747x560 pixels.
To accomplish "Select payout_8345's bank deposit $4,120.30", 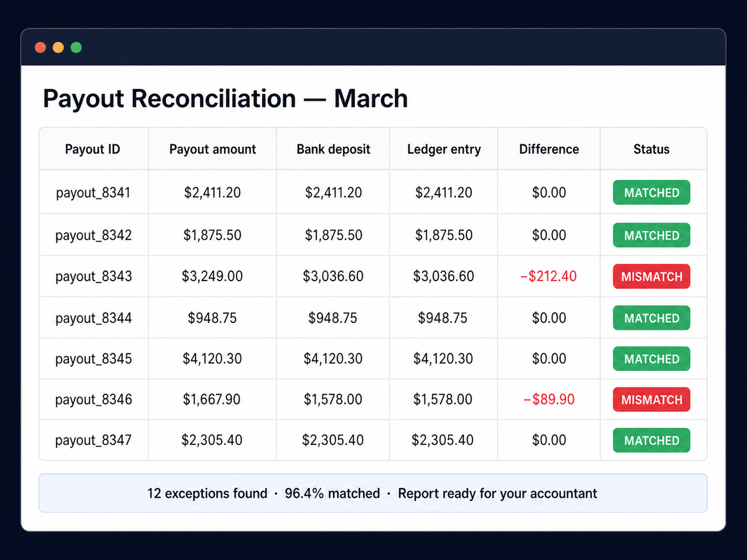I will (333, 359).
